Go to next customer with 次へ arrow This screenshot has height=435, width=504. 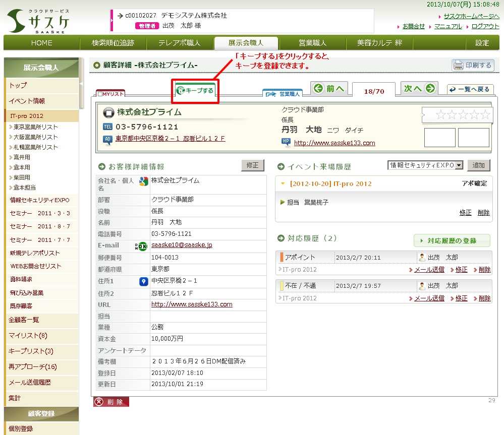[x=430, y=89]
